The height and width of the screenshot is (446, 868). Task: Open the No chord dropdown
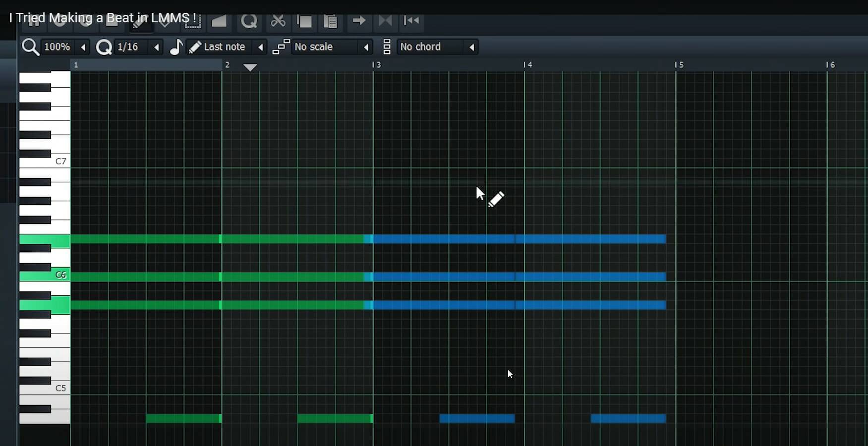[426, 47]
